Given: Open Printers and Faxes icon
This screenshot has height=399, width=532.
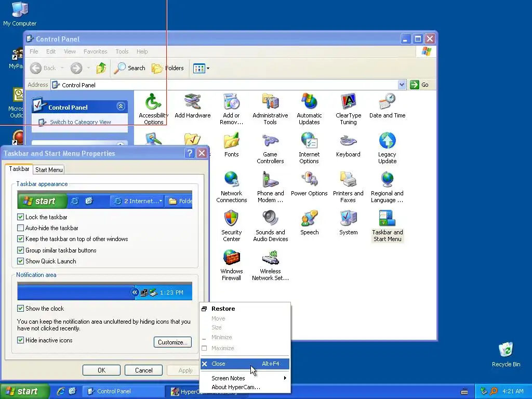Looking at the screenshot, I should (x=349, y=187).
